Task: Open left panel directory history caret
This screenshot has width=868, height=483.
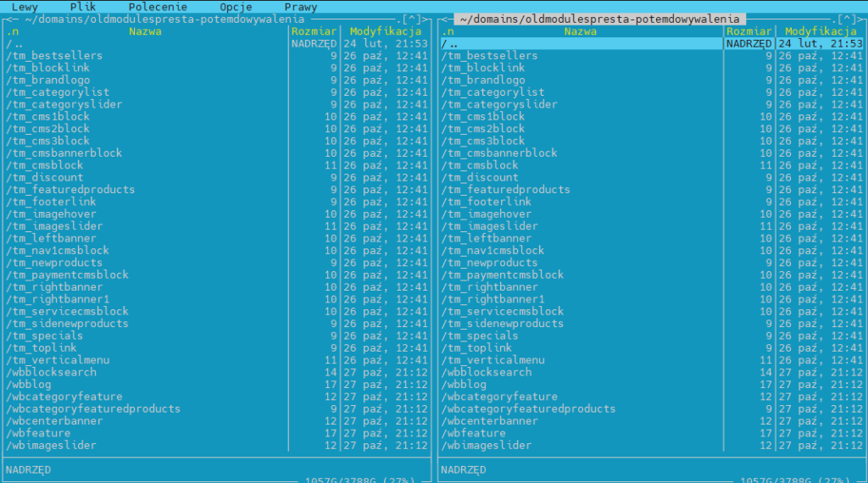Action: click(x=411, y=19)
